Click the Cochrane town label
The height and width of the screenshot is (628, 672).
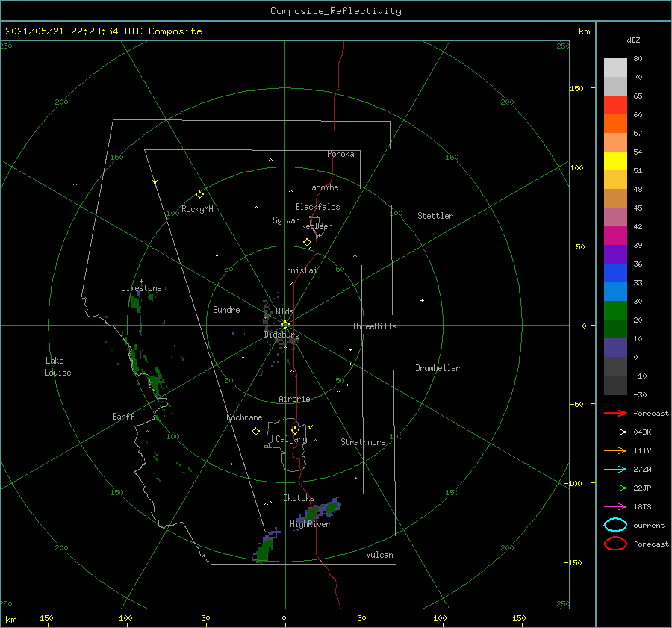coord(244,417)
